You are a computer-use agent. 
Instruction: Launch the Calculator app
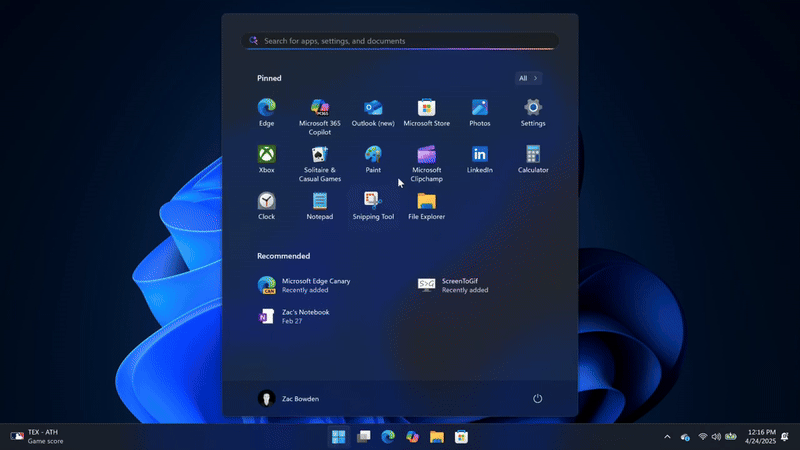(x=533, y=159)
